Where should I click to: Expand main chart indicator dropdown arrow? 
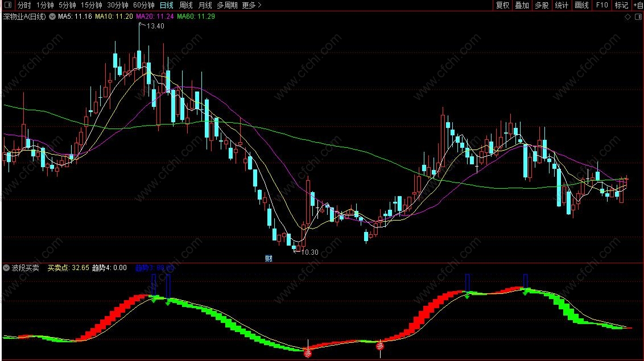tap(52, 16)
